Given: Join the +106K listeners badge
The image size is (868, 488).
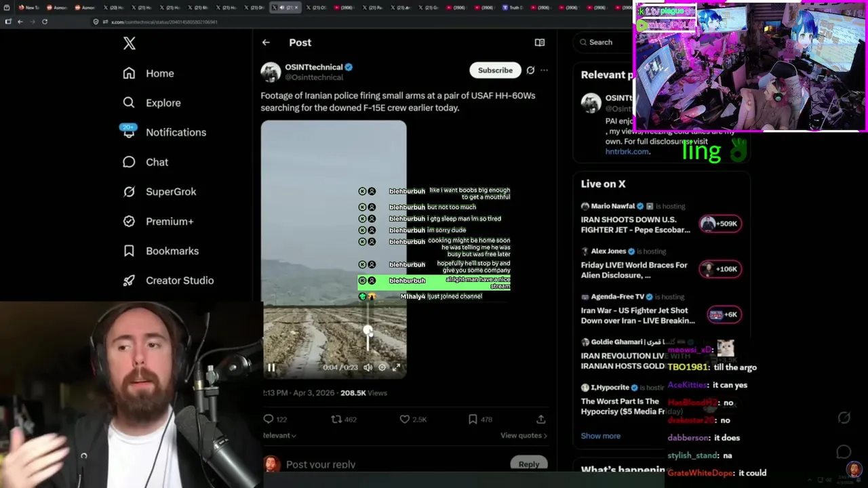Looking at the screenshot, I should coord(720,269).
